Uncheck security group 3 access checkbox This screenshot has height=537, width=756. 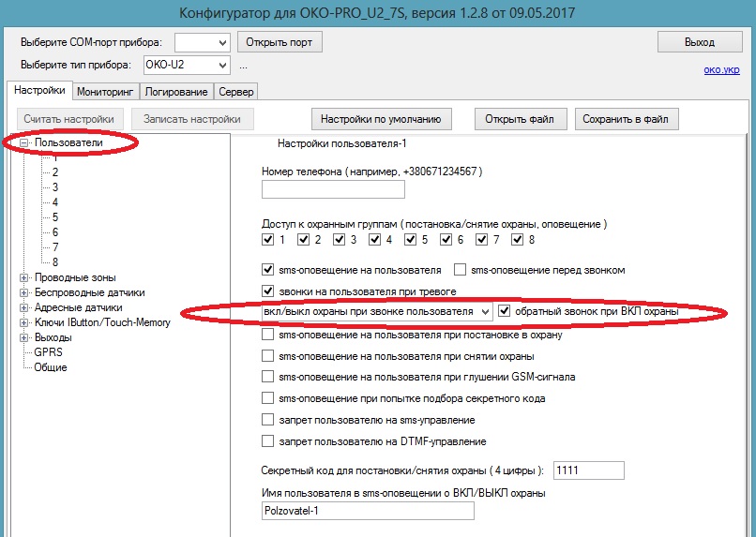pyautogui.click(x=340, y=240)
